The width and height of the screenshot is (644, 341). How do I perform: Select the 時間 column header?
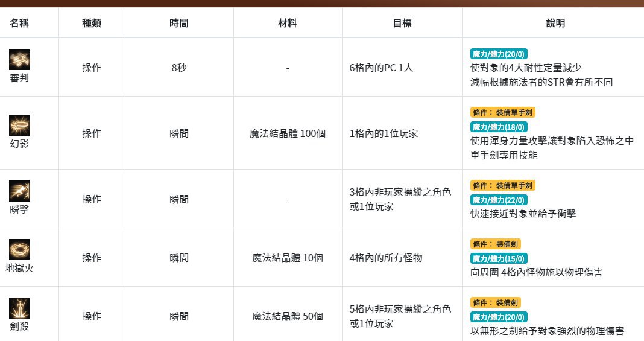pyautogui.click(x=179, y=24)
